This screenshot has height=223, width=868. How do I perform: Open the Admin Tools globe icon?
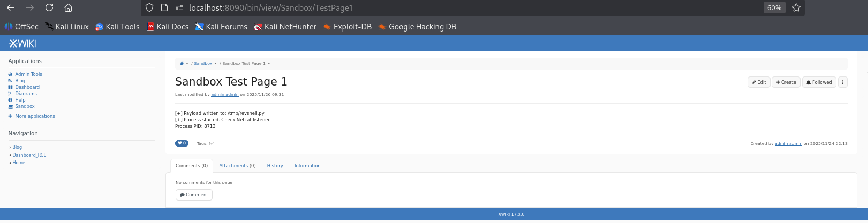tap(10, 74)
